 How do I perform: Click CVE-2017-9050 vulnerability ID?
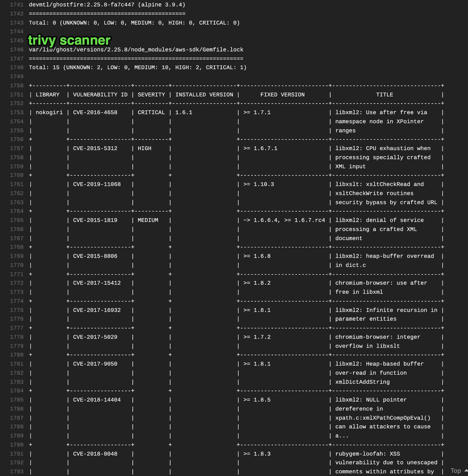pyautogui.click(x=95, y=364)
